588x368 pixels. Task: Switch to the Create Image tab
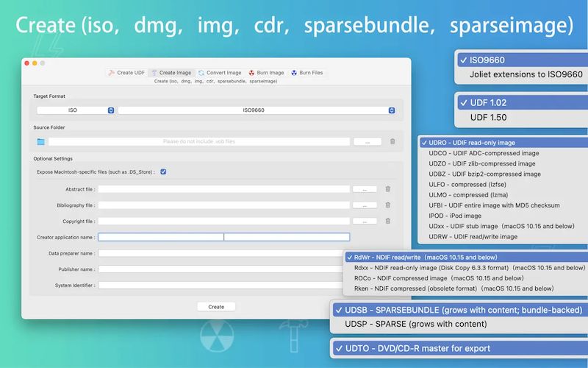click(x=171, y=73)
